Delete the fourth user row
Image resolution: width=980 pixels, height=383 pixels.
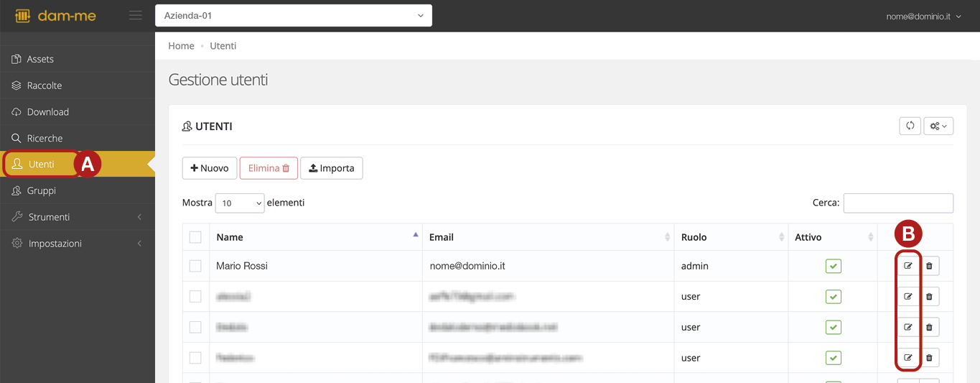click(x=929, y=358)
